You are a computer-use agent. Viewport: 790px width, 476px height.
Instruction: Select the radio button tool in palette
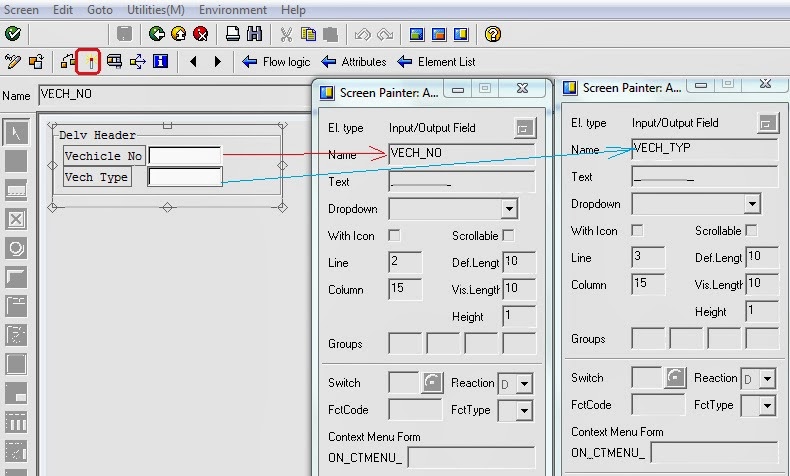(16, 248)
